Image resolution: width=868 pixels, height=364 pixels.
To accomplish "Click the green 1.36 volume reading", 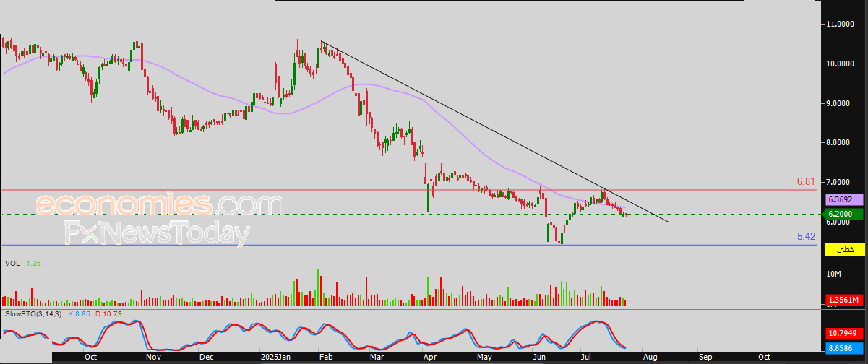I will click(32, 264).
